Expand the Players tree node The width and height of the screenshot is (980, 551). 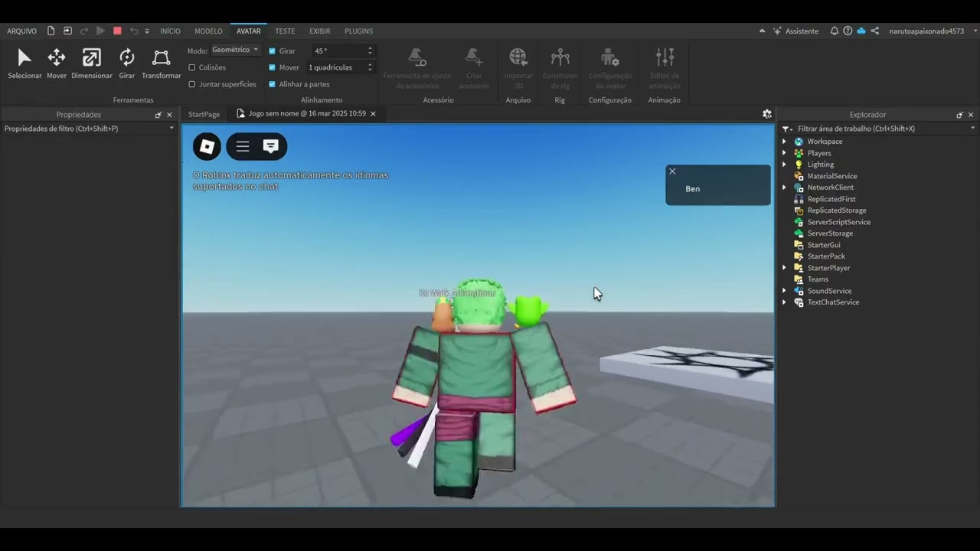(784, 153)
